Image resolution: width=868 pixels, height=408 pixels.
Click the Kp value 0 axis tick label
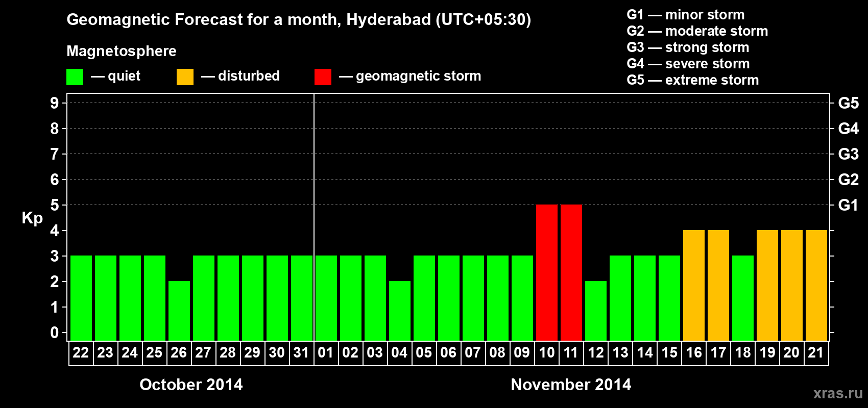pos(54,333)
